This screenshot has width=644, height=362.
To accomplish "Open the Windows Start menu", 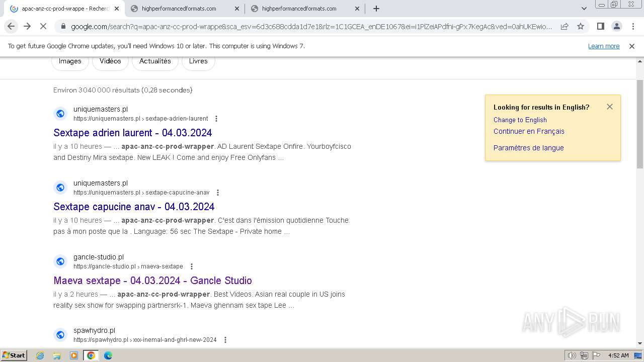I will (x=14, y=355).
